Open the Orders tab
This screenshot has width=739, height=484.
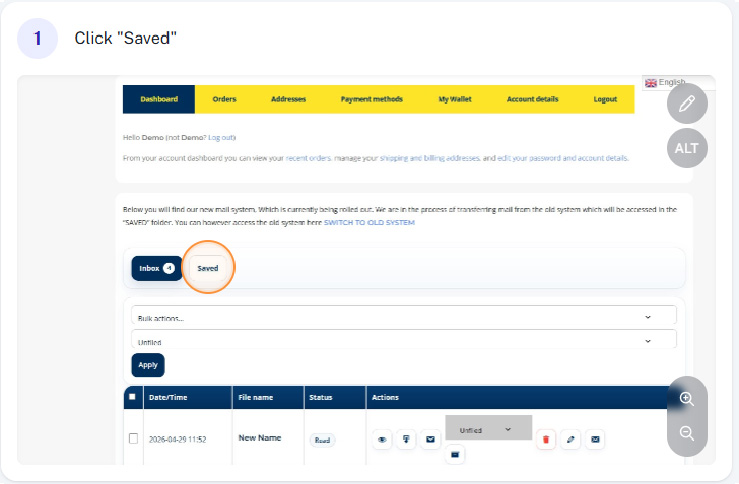coord(224,99)
